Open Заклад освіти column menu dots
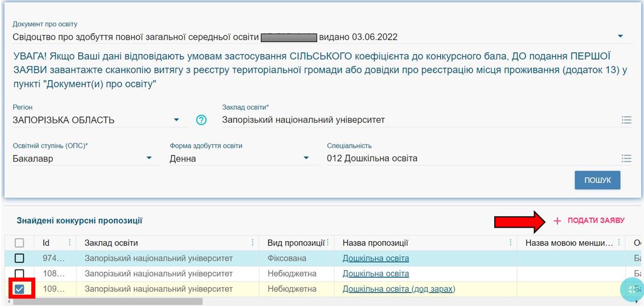The image size is (644, 306). point(252,243)
